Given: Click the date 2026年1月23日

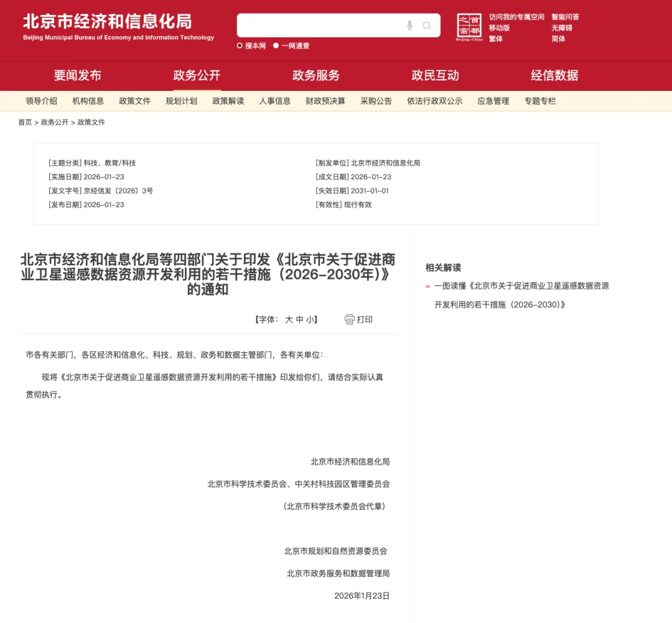Looking at the screenshot, I should click(362, 596).
